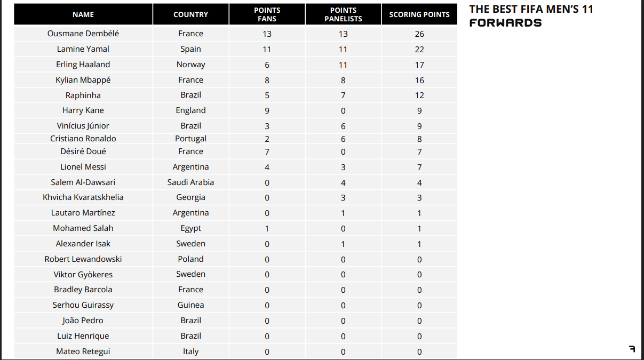
Task: Select the name Ousmane Dembélé
Action: coord(83,34)
